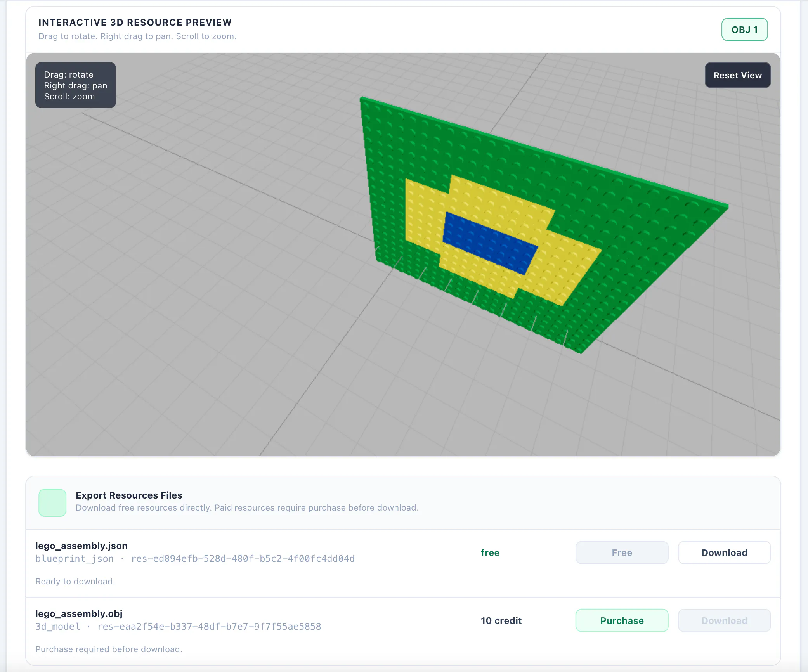808x672 pixels.
Task: Click the 'Export Resources Files' heading
Action: click(129, 495)
